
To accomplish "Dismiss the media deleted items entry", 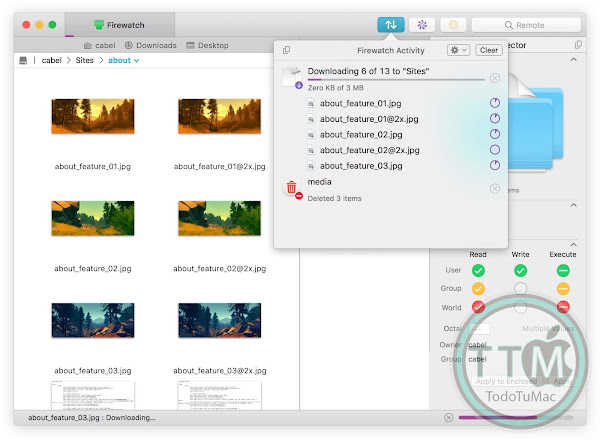I will (495, 189).
